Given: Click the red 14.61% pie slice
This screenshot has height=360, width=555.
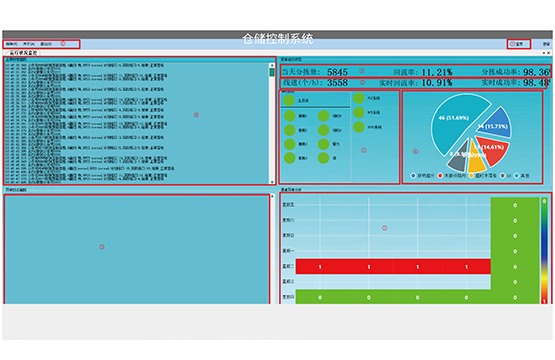Looking at the screenshot, I should tap(492, 149).
